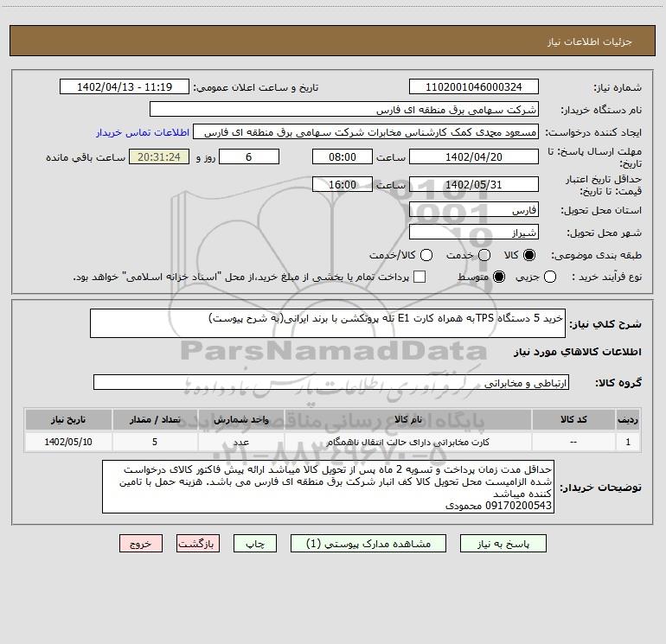
Task: Toggle the اسناد خزانه اسلامی payment checkbox
Action: pos(419,277)
